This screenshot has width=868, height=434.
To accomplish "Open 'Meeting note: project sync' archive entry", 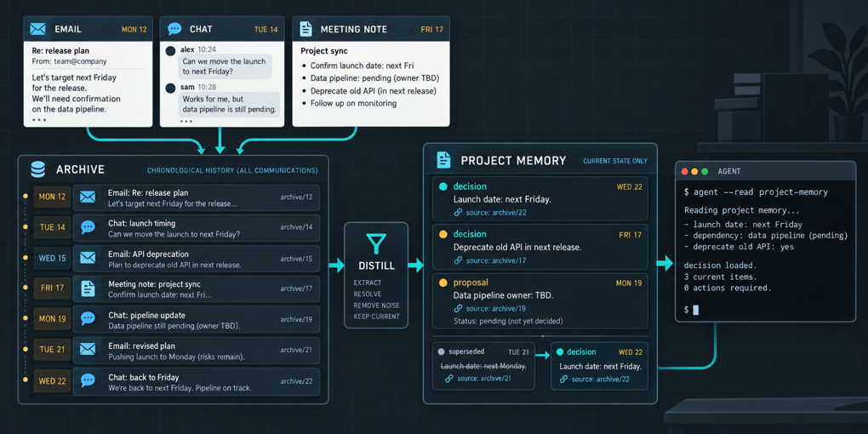I will coord(197,289).
